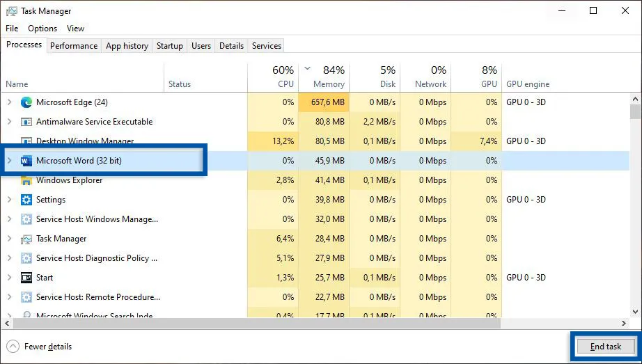Click the Fewer details up-arrow icon
Viewport: 642px width, 364px height.
tap(13, 347)
